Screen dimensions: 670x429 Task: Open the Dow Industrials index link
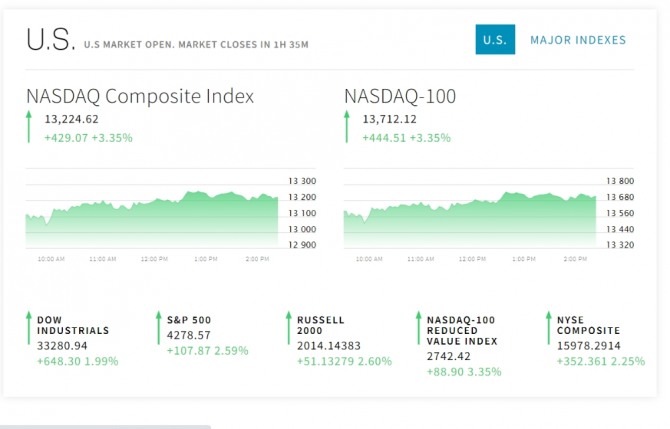click(73, 325)
